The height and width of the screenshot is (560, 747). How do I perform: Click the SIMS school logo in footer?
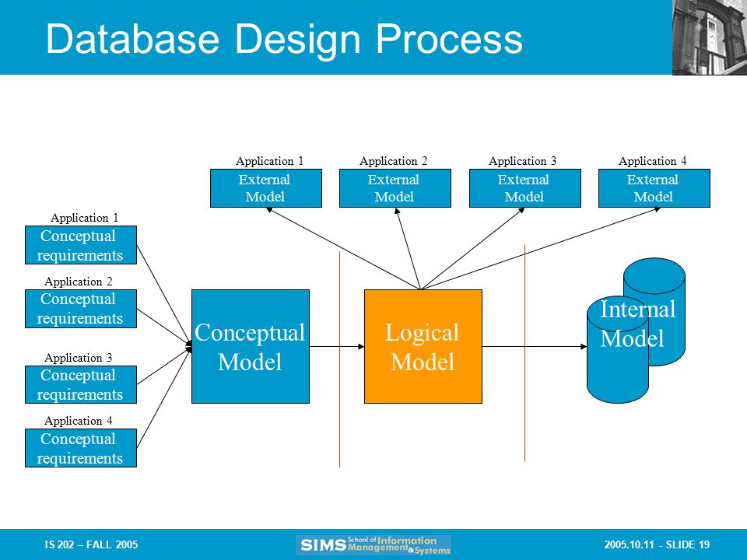click(x=373, y=545)
